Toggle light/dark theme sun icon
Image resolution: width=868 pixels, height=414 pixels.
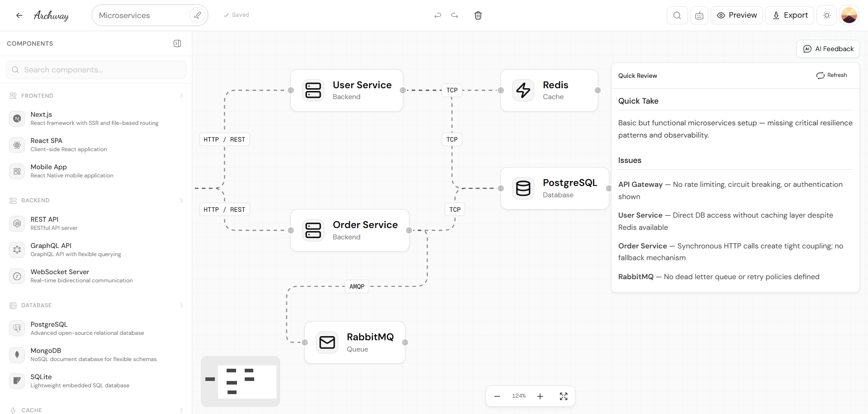click(x=826, y=15)
